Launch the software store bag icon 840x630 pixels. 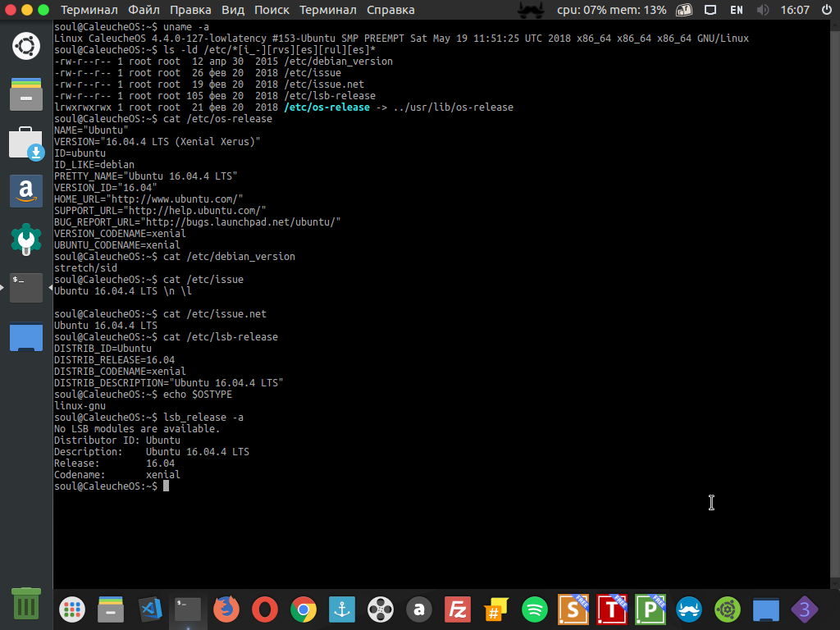pyautogui.click(x=26, y=143)
